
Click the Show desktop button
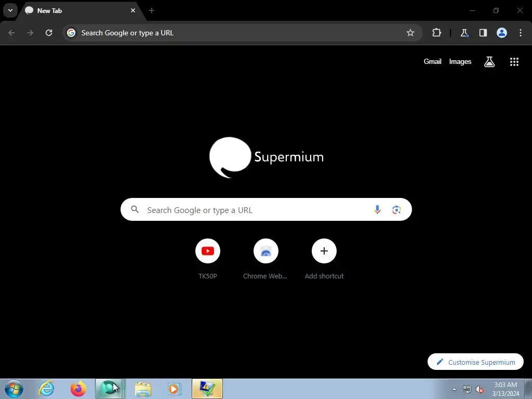point(528,389)
